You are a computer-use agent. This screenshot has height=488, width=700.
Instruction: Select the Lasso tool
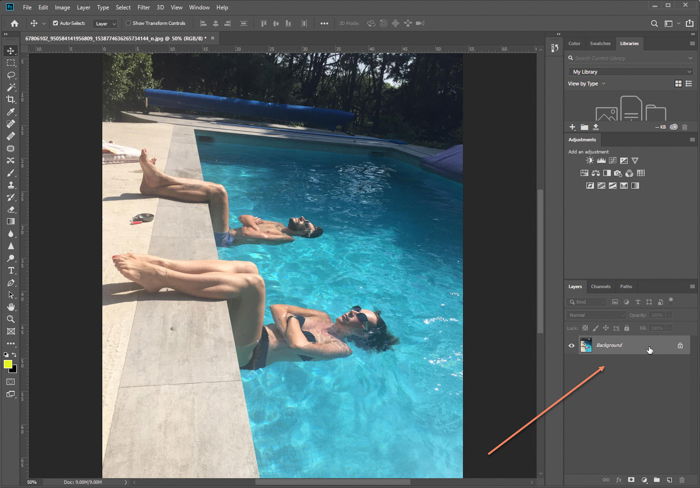coord(11,75)
